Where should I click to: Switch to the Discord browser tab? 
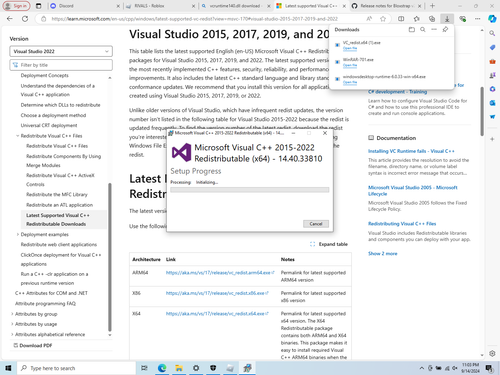[x=85, y=6]
